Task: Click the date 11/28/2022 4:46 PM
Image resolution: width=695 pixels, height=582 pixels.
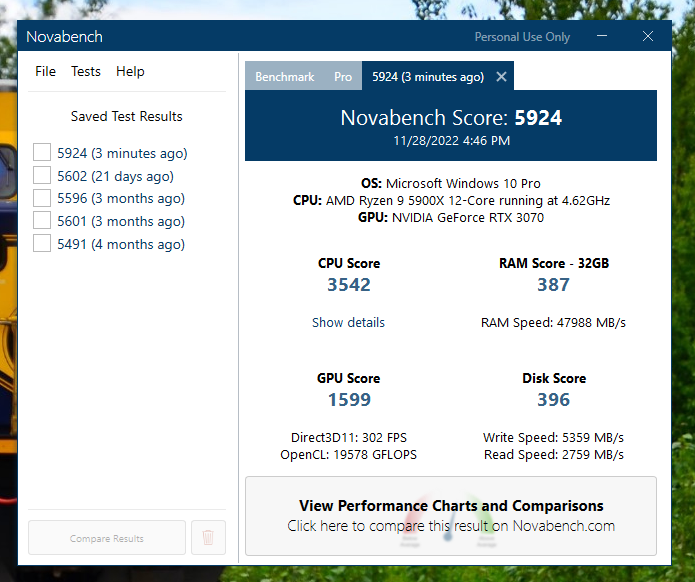Action: pyautogui.click(x=452, y=141)
